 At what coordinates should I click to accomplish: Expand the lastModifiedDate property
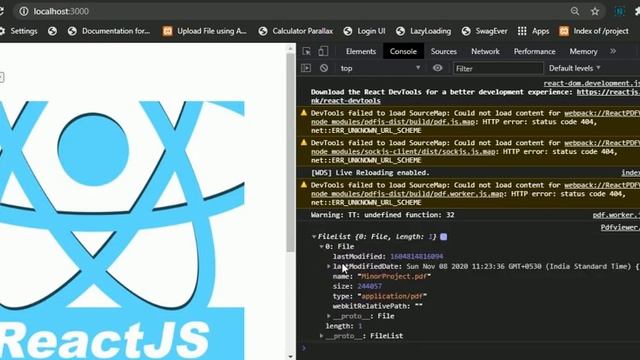(x=329, y=267)
